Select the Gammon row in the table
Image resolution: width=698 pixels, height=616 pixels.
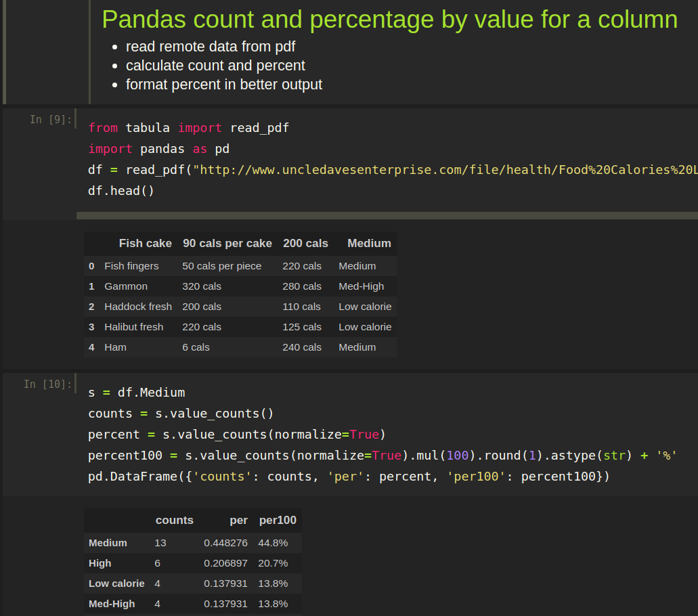pyautogui.click(x=126, y=286)
